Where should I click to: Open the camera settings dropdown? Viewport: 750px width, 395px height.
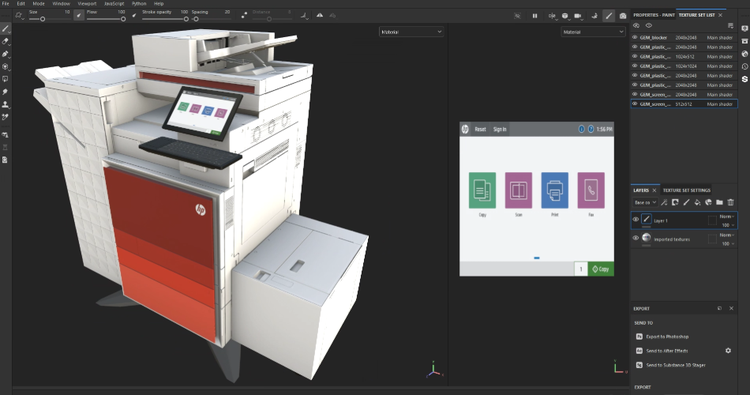[x=578, y=16]
